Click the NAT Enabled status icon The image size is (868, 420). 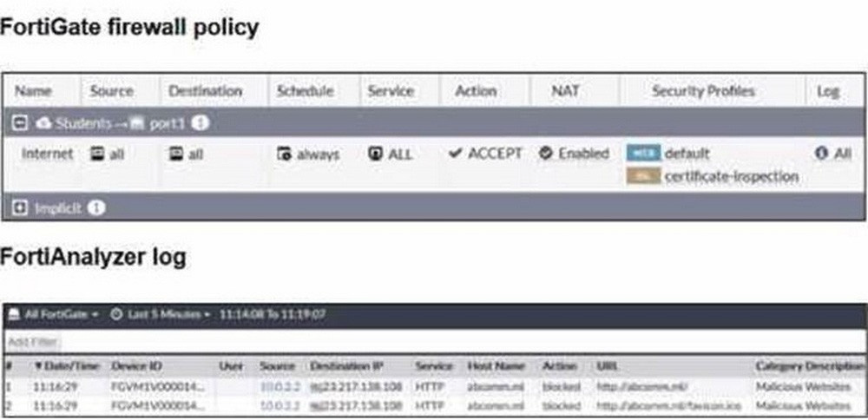[x=546, y=154]
